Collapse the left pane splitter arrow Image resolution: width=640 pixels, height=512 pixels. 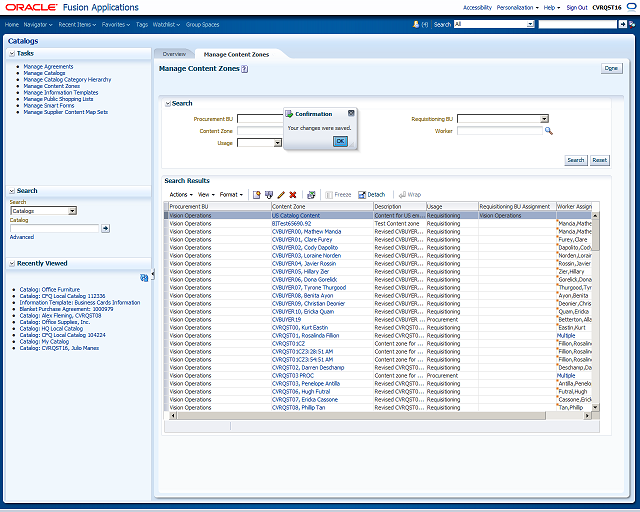click(x=153, y=275)
